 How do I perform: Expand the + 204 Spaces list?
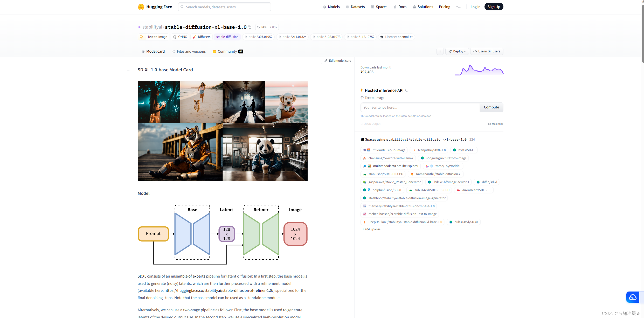tap(371, 229)
